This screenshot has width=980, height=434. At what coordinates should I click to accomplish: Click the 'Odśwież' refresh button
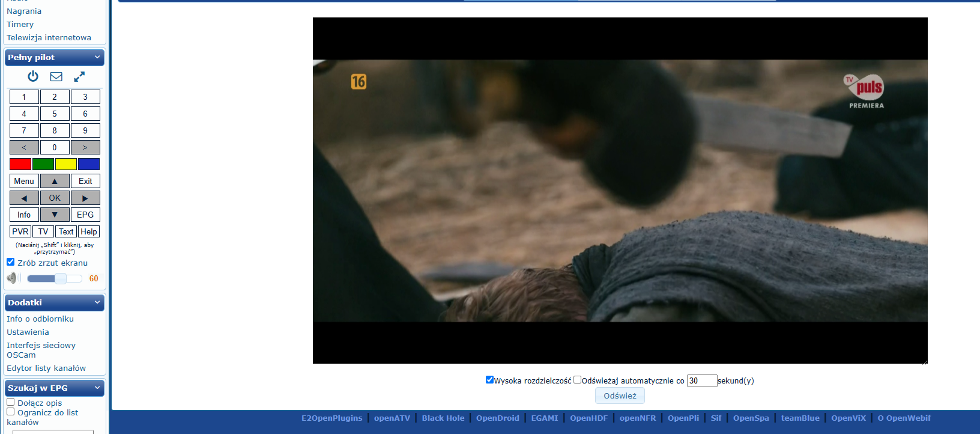[620, 396]
